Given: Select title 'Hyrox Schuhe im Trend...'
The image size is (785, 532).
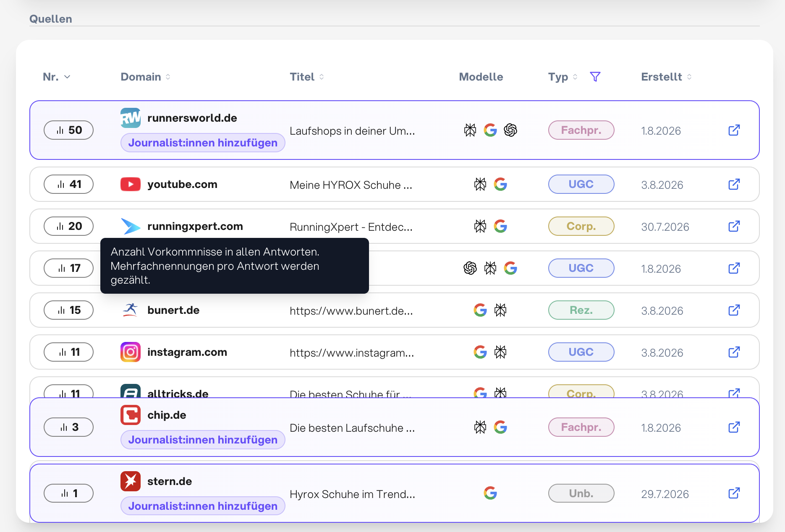Looking at the screenshot, I should coord(352,494).
